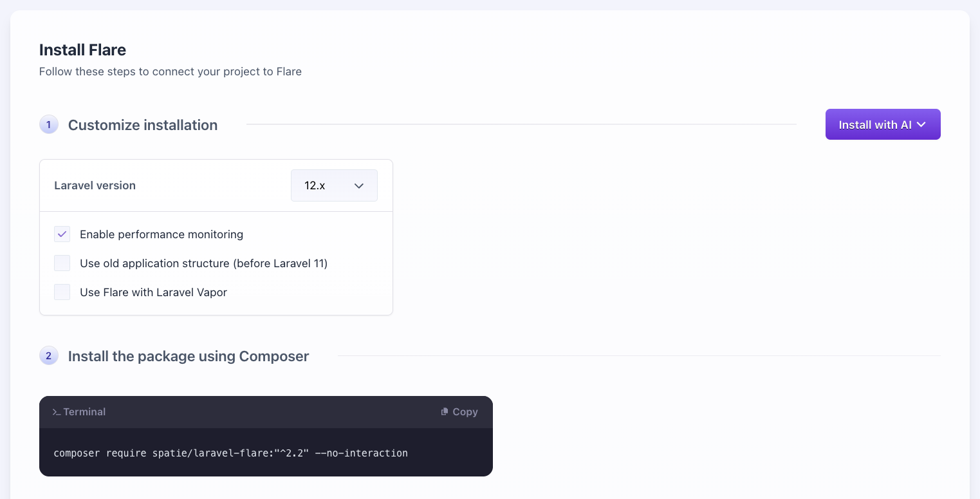
Task: Select the Install the package using Composer header
Action: (189, 356)
